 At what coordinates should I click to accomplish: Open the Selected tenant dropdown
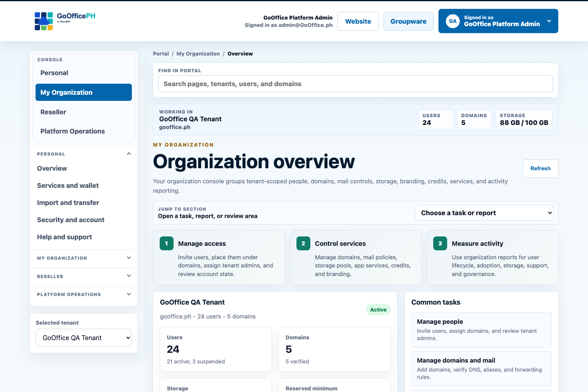[84, 338]
